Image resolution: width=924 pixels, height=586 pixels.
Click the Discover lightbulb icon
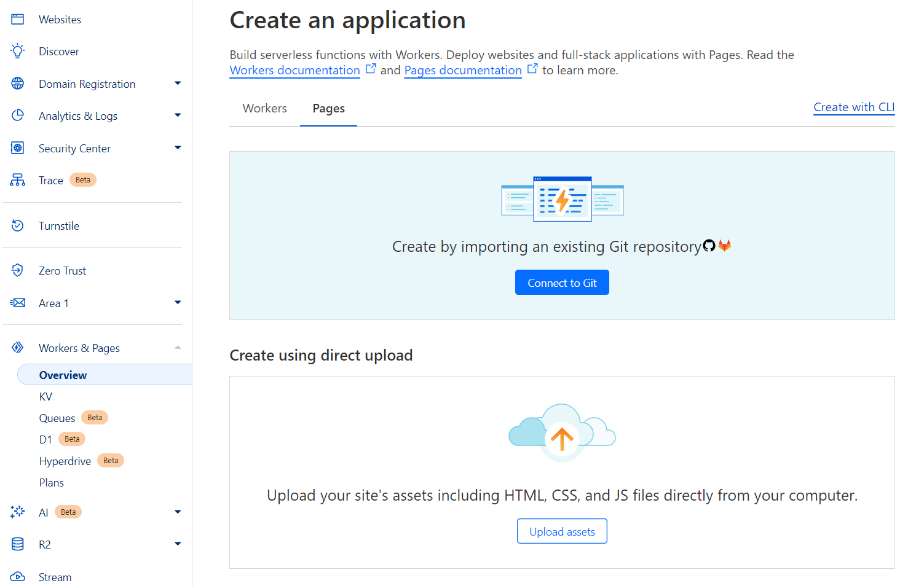pyautogui.click(x=18, y=51)
